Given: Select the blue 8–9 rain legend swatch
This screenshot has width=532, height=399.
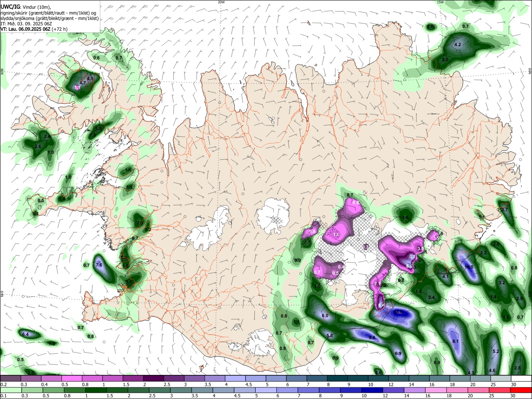Looking at the screenshot, I should pos(330,390).
